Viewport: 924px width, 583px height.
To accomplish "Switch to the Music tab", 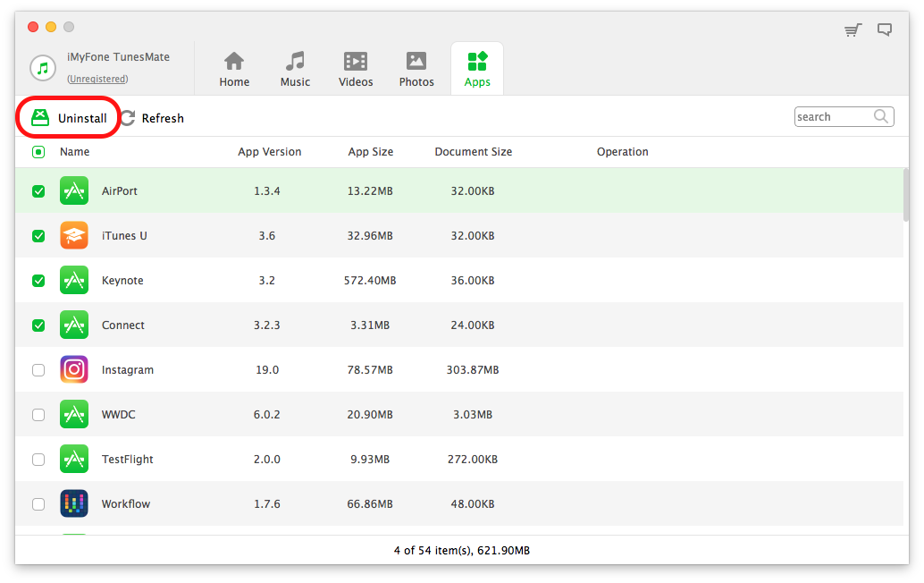I will [295, 69].
